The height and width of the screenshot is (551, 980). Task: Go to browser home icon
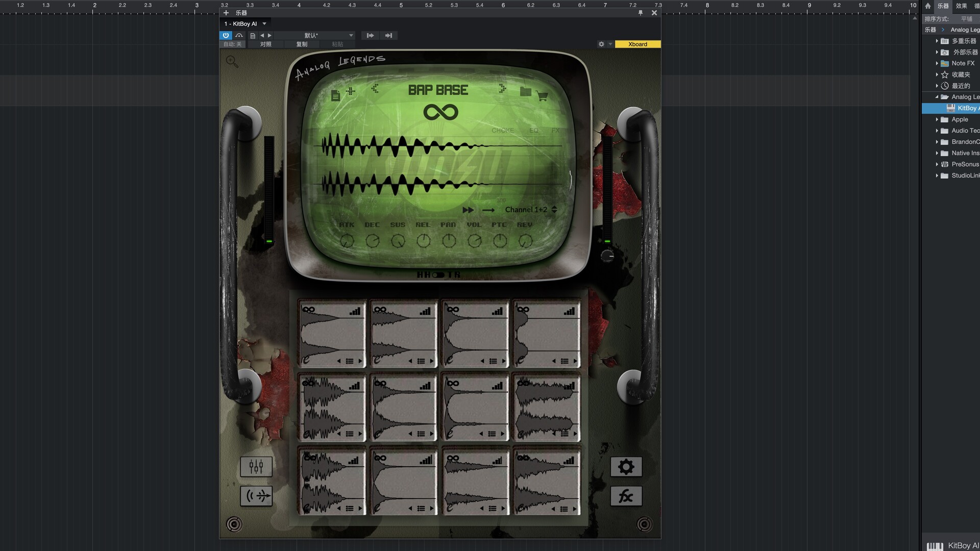(x=928, y=6)
